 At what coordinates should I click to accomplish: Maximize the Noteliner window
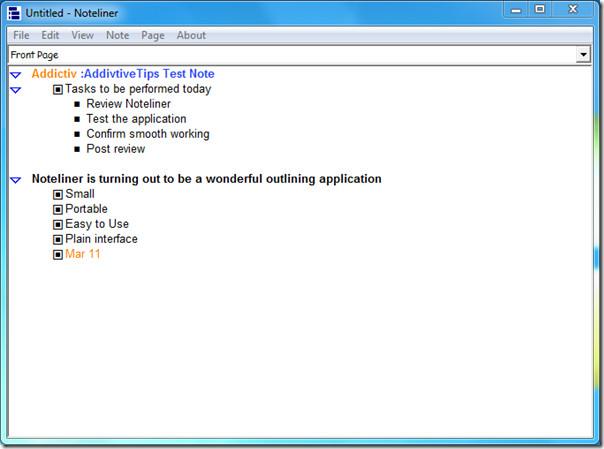[x=540, y=9]
